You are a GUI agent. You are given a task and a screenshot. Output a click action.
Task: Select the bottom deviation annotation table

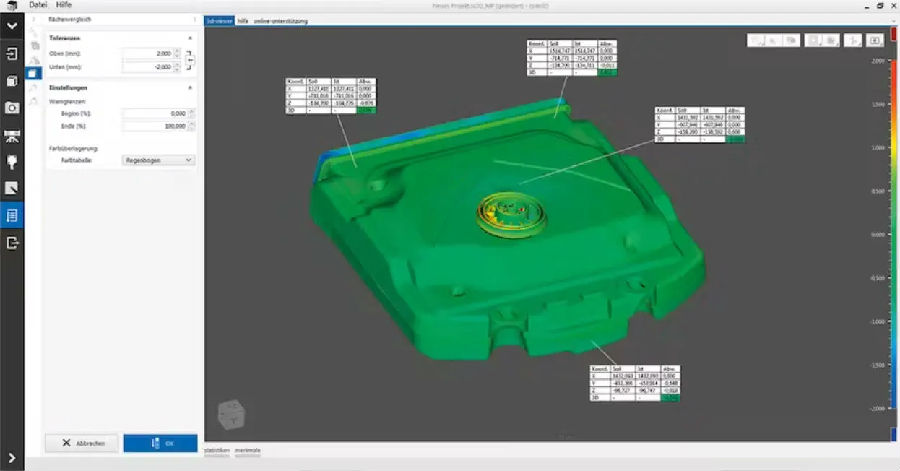[x=635, y=383]
